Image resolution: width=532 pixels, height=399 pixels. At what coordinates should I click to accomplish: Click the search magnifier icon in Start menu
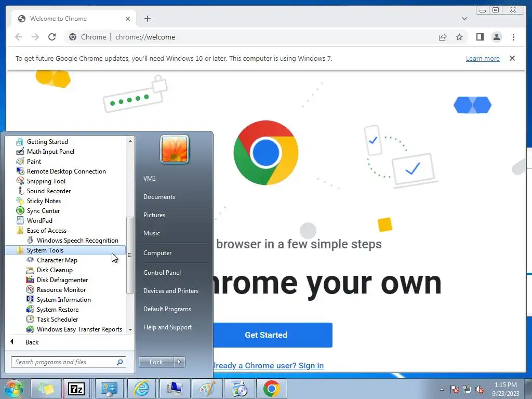tap(119, 362)
